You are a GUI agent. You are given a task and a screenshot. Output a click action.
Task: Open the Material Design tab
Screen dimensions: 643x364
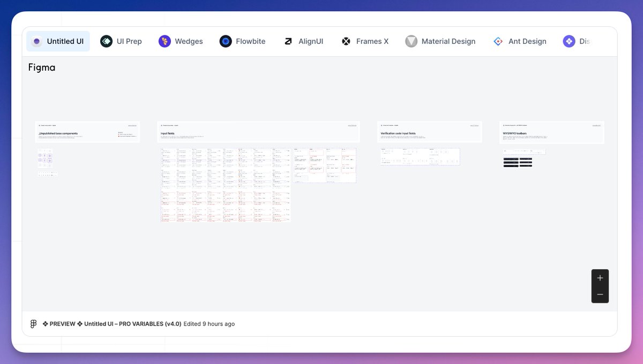(440, 41)
